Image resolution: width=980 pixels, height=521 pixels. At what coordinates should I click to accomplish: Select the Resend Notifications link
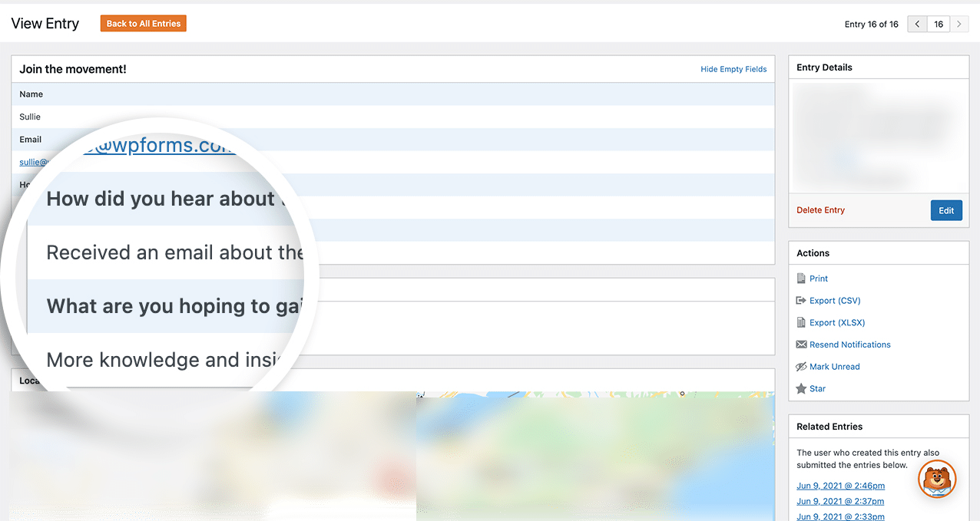point(850,345)
